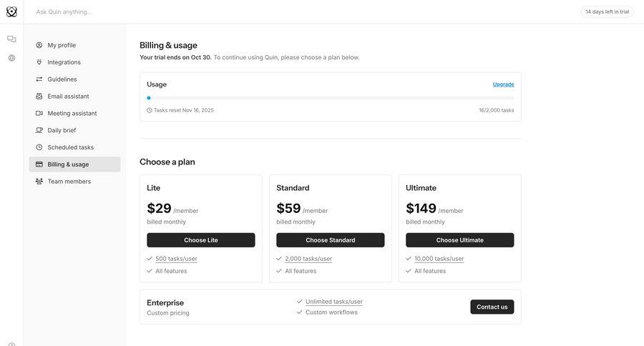Click the globe icon in left rail
This screenshot has height=346, width=644.
coord(11,58)
